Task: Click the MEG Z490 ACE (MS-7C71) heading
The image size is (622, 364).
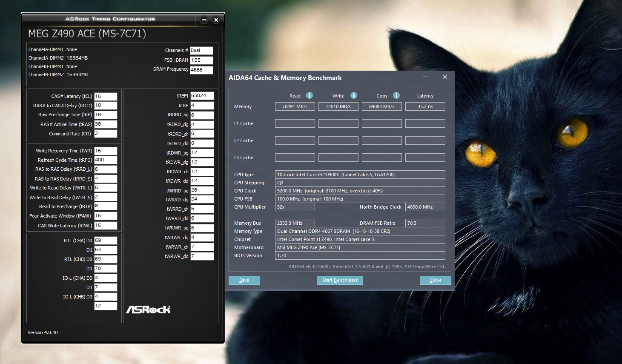Action: [x=87, y=34]
